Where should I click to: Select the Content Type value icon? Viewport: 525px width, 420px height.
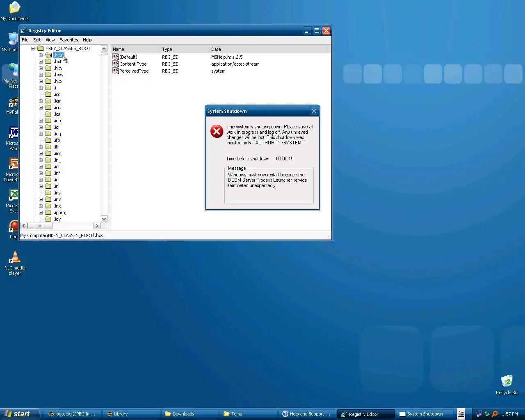[x=116, y=64]
